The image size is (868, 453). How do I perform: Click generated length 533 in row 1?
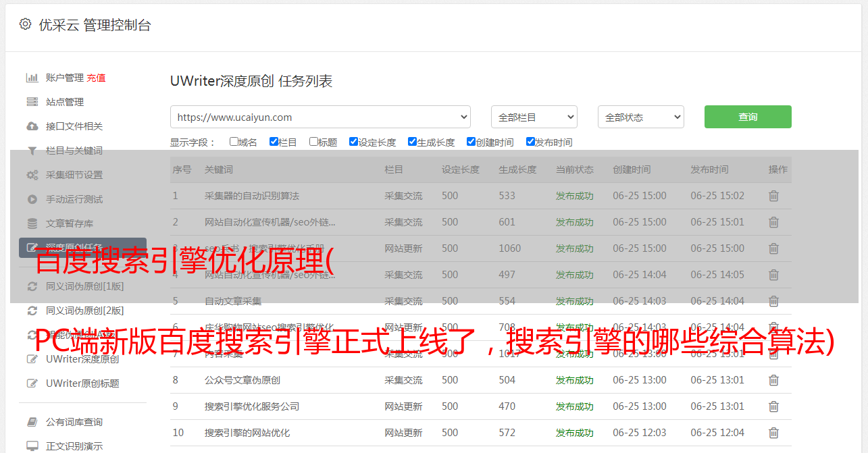coord(507,196)
